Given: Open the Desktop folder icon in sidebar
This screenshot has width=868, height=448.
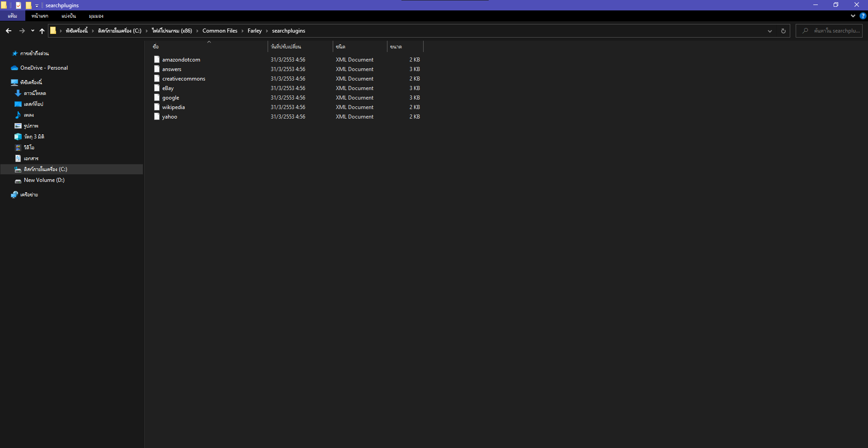Looking at the screenshot, I should [x=18, y=104].
